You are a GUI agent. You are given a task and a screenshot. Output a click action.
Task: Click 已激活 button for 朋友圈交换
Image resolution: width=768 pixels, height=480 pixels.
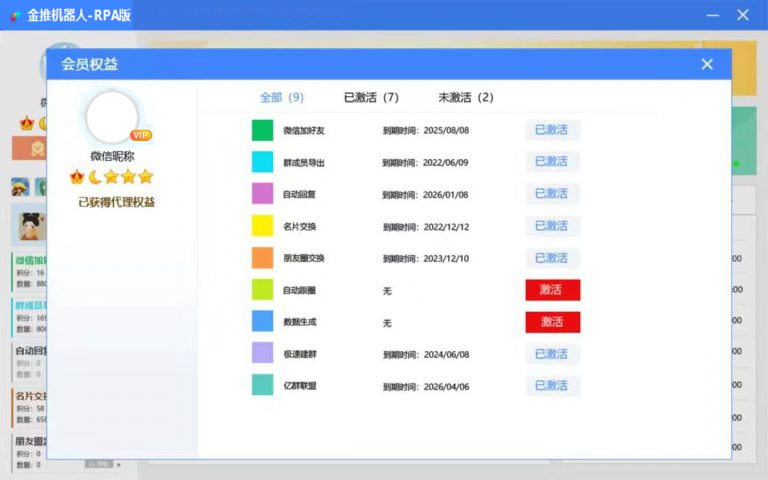tap(553, 258)
